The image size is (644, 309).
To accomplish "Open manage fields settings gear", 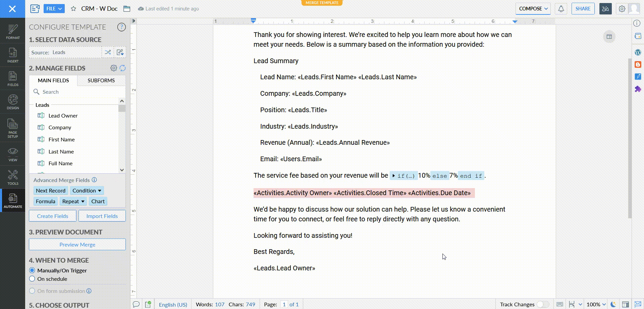I will [x=114, y=68].
